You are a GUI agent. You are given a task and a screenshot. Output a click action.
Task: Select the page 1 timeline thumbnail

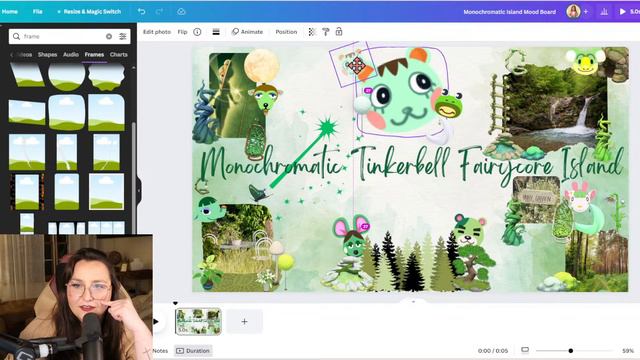coord(198,322)
